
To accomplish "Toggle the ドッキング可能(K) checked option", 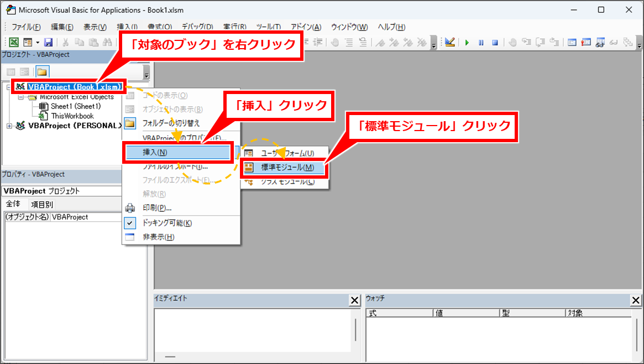I will tap(167, 223).
